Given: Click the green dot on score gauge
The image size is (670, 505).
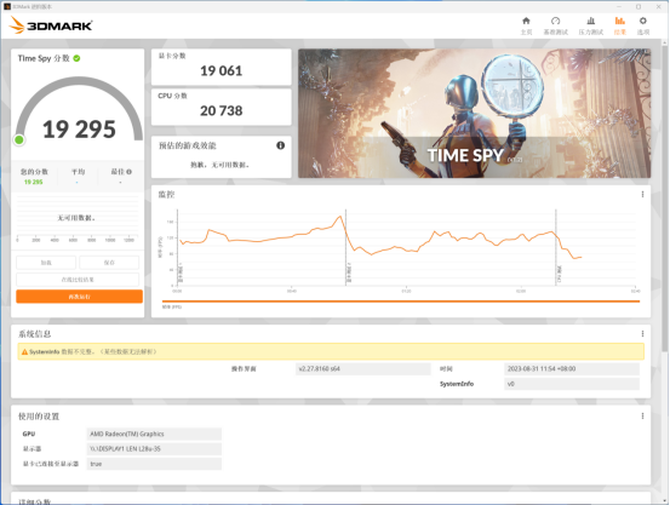Looking at the screenshot, I should point(19,140).
